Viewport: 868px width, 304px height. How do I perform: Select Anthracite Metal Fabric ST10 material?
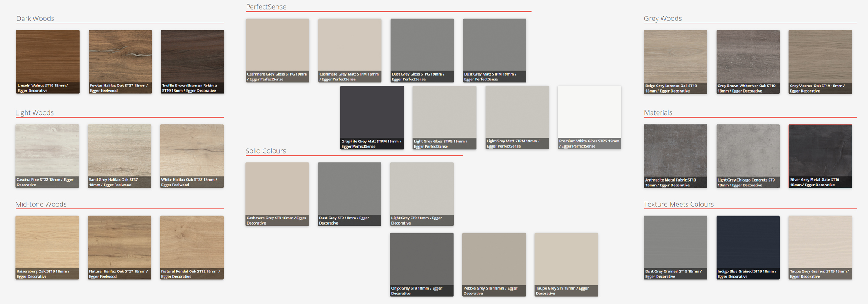coord(676,156)
